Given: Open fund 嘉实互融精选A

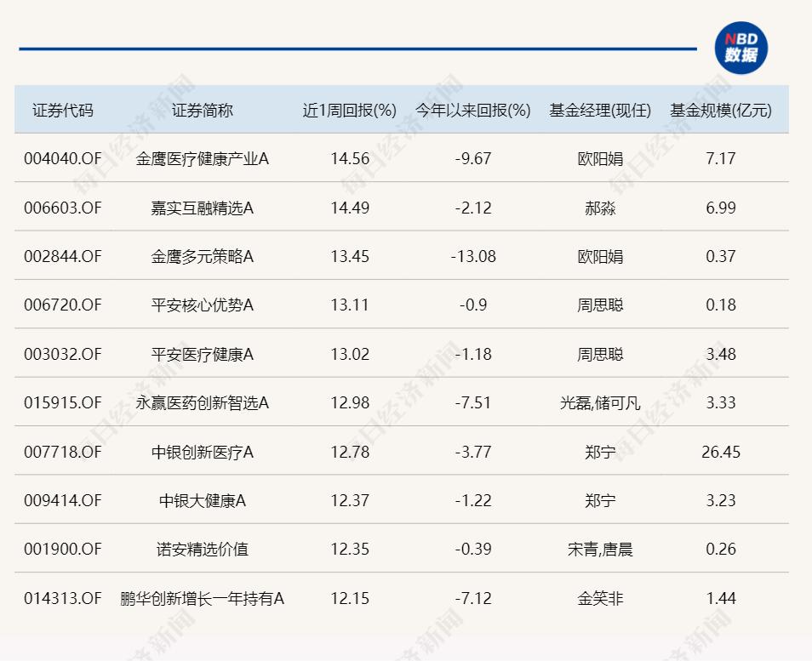Looking at the screenshot, I should pyautogui.click(x=202, y=208).
